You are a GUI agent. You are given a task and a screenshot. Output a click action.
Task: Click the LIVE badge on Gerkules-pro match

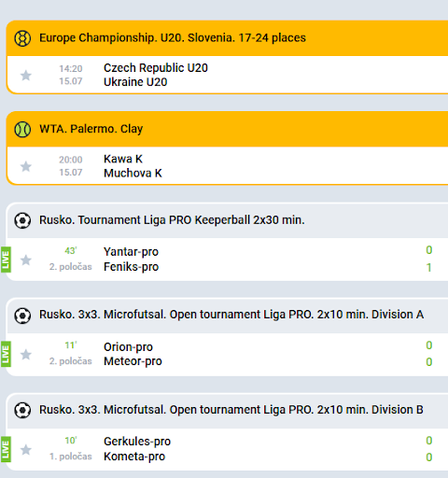tap(6, 449)
